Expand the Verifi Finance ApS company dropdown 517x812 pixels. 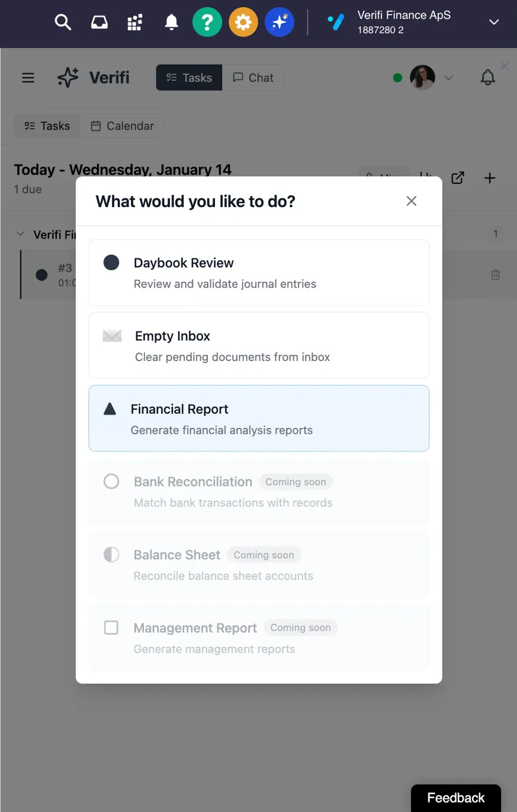coord(494,22)
